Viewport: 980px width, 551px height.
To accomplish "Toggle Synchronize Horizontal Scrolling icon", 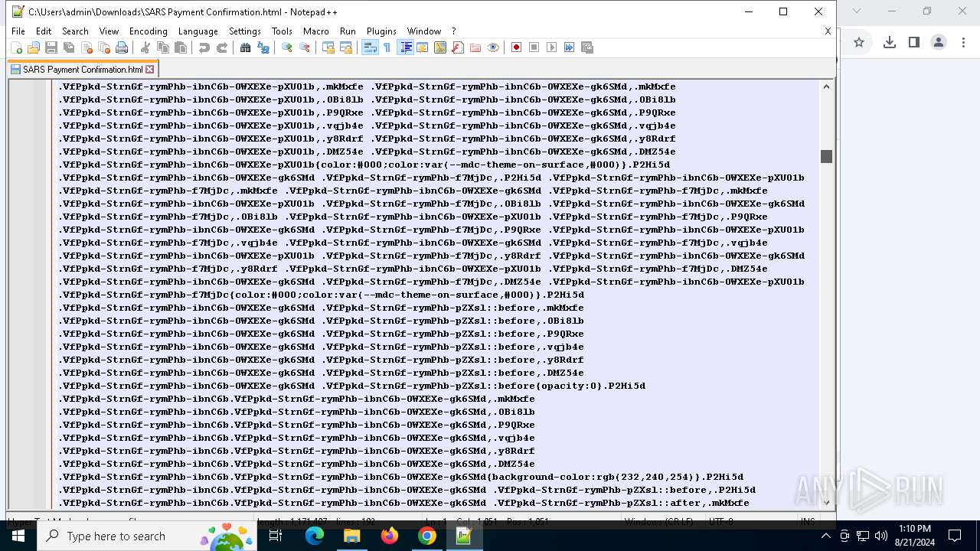I will 346,47.
